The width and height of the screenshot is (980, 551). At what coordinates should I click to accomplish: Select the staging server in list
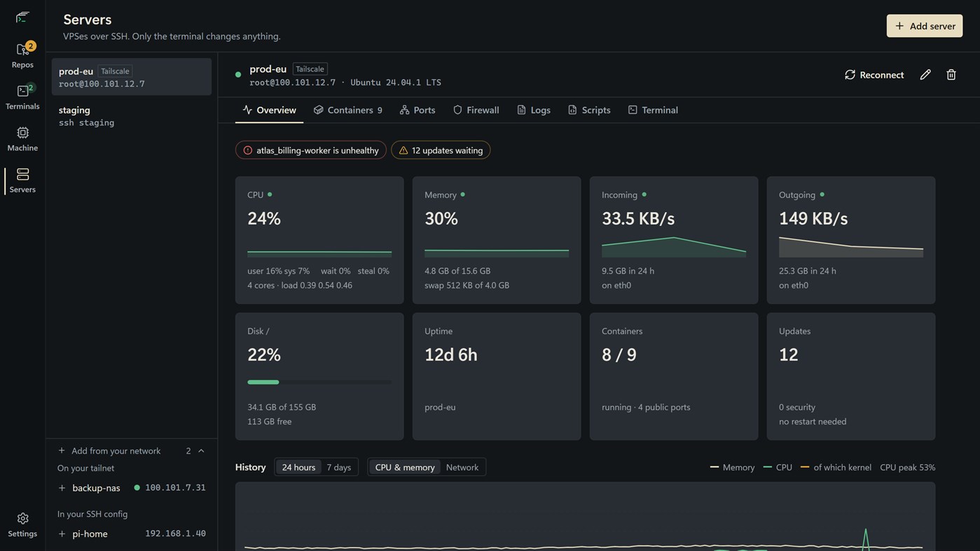click(x=132, y=116)
